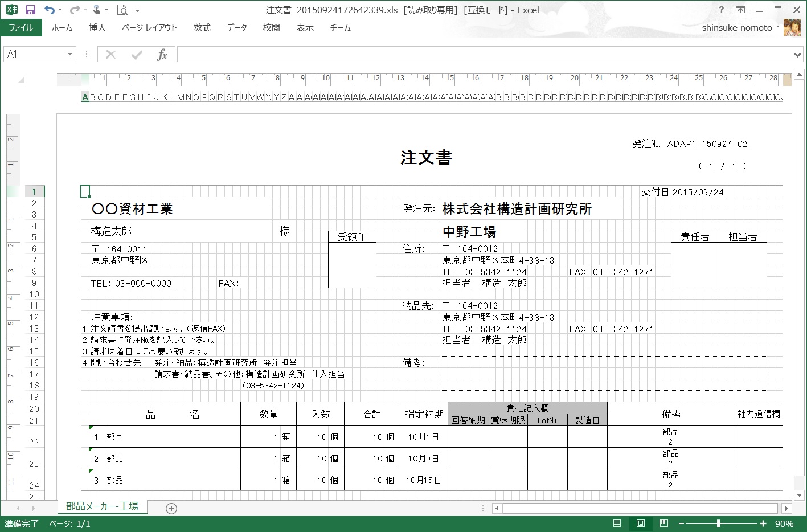The width and height of the screenshot is (807, 532).
Task: Toggle Touch/Mouse mode icon
Action: click(97, 10)
